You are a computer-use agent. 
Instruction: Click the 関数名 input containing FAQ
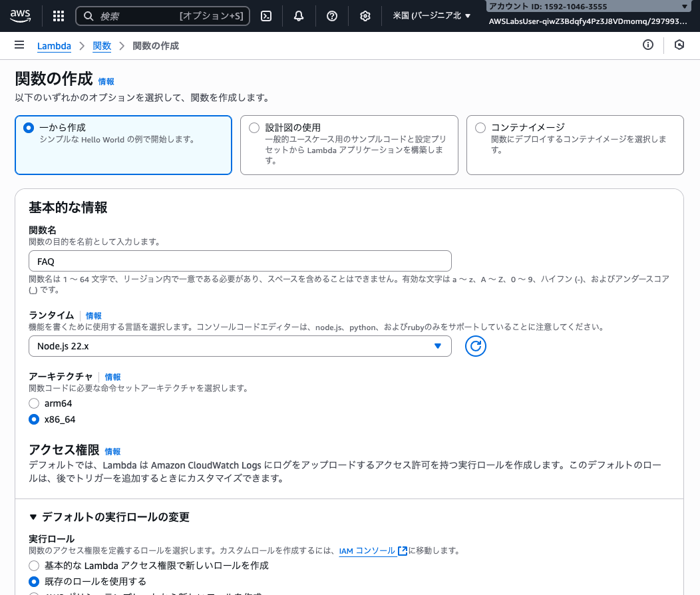(240, 261)
